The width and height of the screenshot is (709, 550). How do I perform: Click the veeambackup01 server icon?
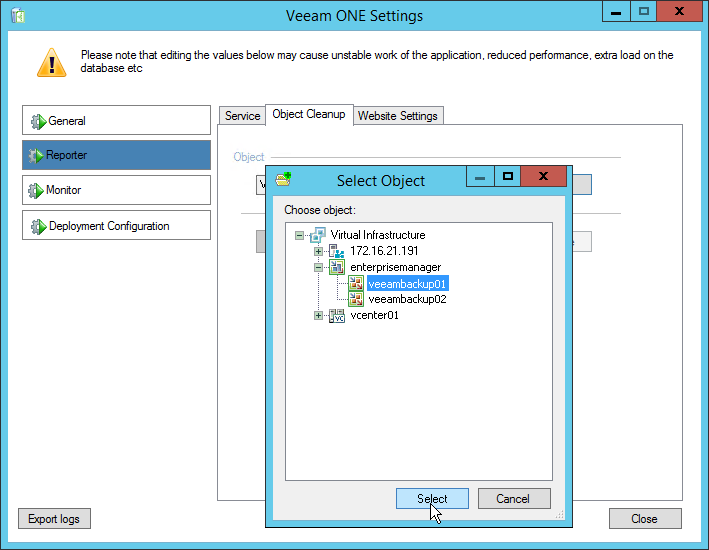click(356, 284)
